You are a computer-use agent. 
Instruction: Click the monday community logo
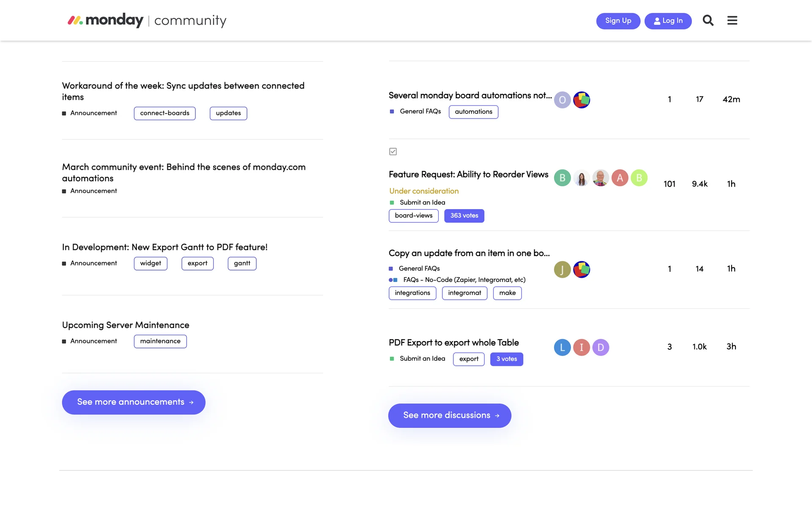click(x=147, y=20)
